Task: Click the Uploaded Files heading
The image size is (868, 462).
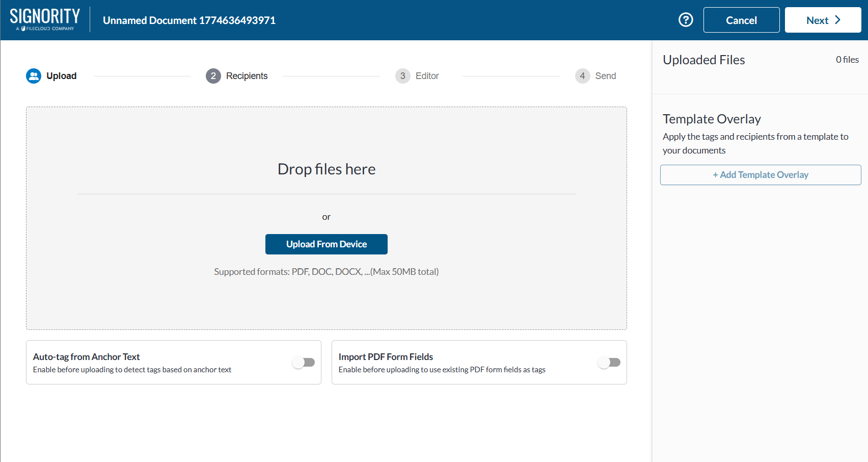Action: click(x=703, y=60)
